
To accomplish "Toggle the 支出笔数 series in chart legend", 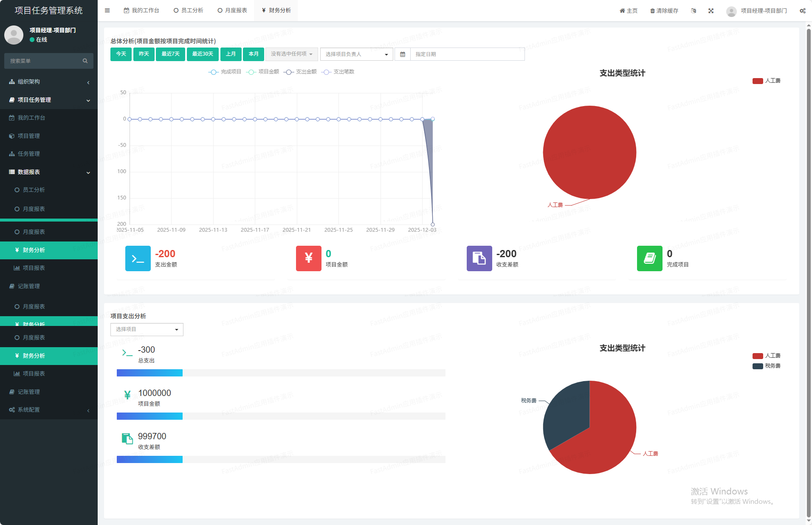I will tap(338, 72).
